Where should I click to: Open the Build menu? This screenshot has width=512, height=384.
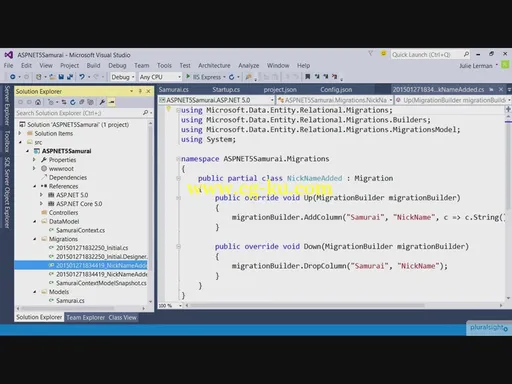[93, 65]
